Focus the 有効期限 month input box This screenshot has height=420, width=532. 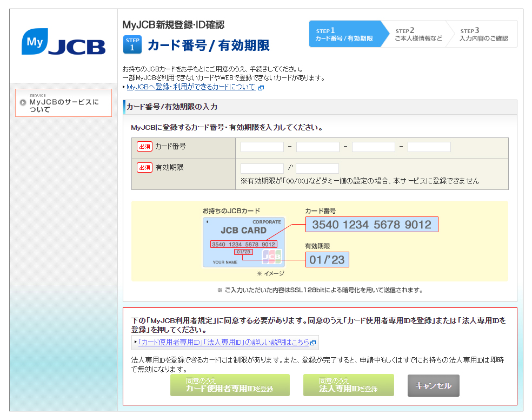[262, 168]
